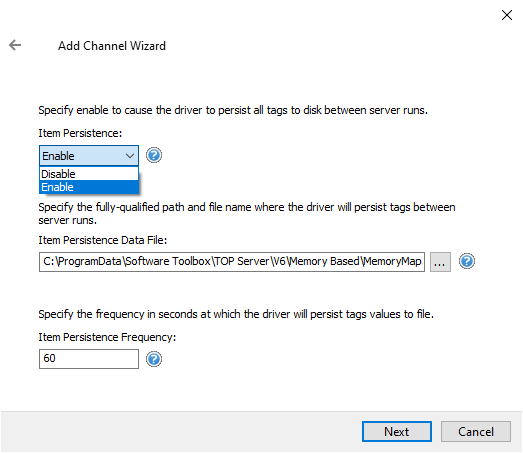
Task: Browse for the data file with ellipsis button
Action: point(440,262)
